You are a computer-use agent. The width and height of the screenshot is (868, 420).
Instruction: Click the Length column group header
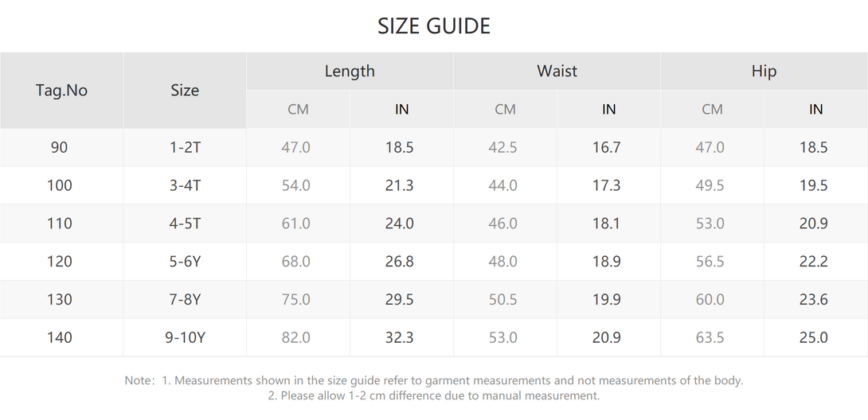[350, 71]
